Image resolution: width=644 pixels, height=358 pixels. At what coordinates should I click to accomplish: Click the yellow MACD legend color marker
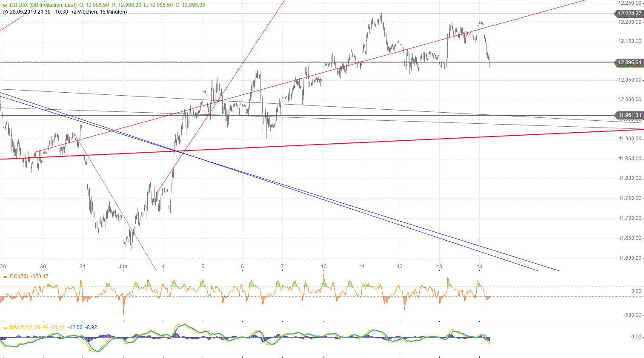point(5,328)
